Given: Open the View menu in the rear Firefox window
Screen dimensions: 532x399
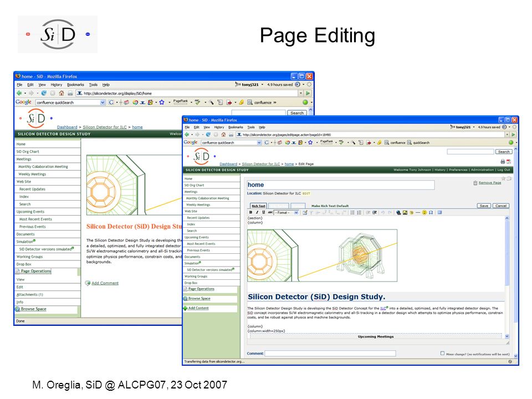Looking at the screenshot, I should tap(42, 84).
